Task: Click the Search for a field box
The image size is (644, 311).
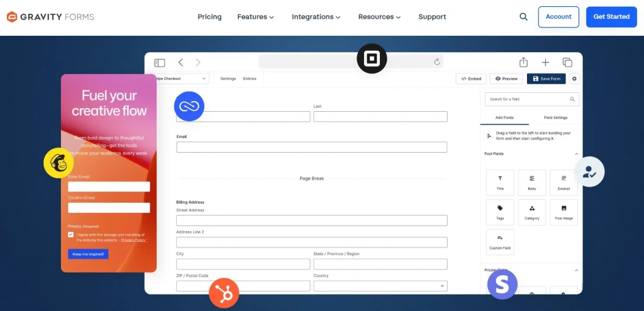Action: (532, 99)
